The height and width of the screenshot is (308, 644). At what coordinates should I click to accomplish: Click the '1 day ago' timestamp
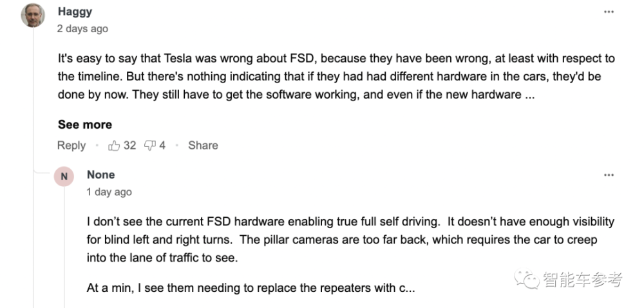click(x=109, y=192)
